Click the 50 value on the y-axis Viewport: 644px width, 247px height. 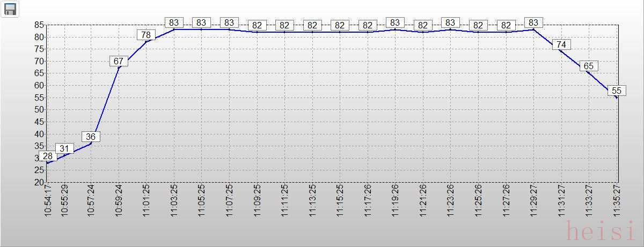(x=39, y=110)
